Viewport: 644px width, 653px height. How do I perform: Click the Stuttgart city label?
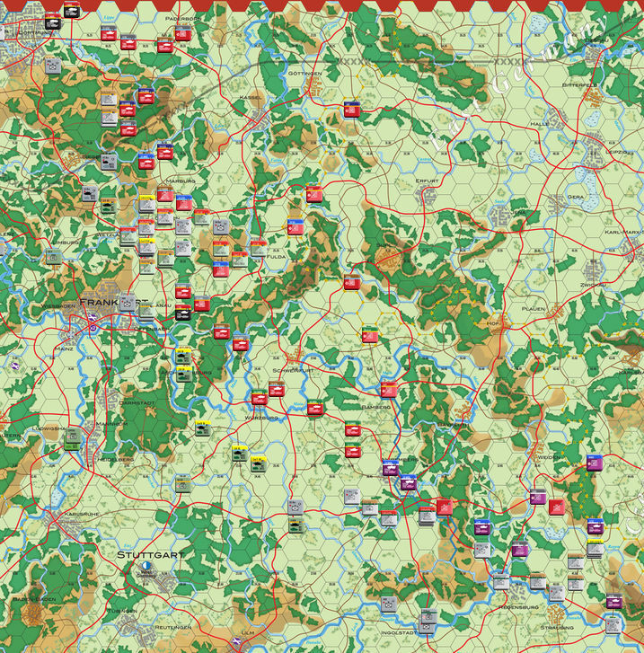150,555
